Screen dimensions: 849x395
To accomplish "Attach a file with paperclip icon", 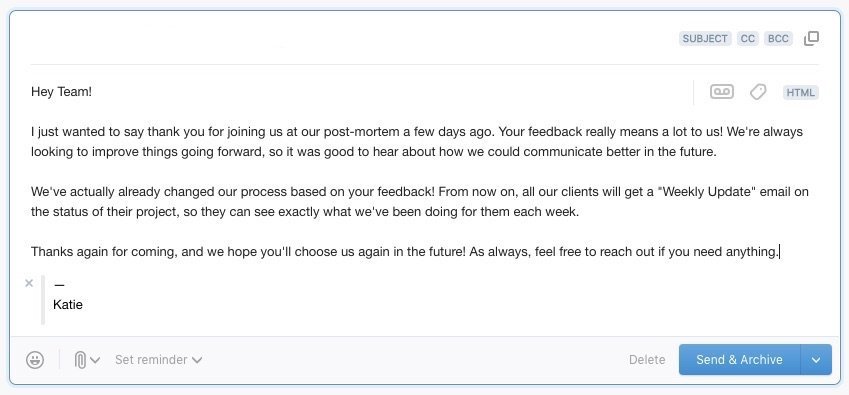I will click(x=80, y=360).
